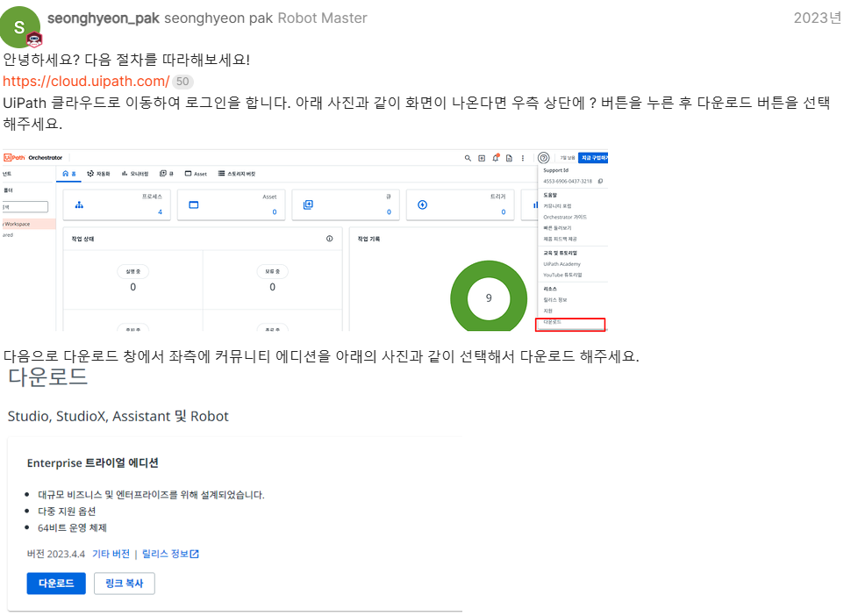
Task: Click the 50 link click-count badge
Action: (183, 82)
